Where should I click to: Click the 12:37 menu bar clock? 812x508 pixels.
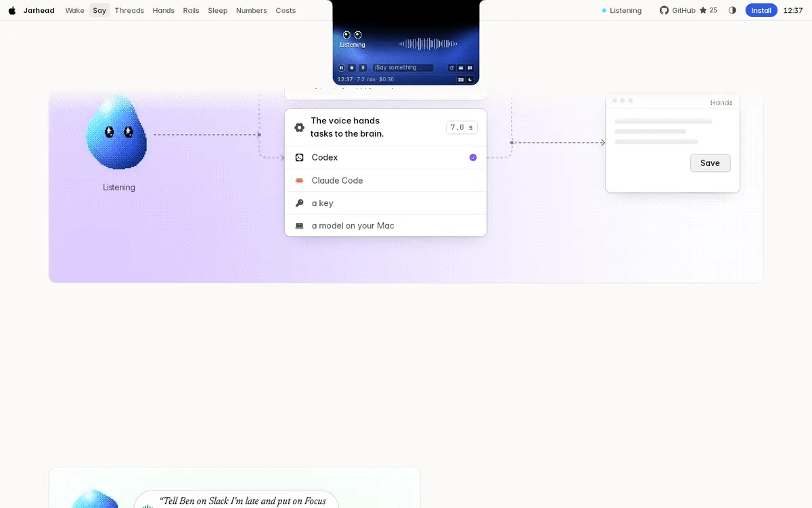[x=792, y=10]
